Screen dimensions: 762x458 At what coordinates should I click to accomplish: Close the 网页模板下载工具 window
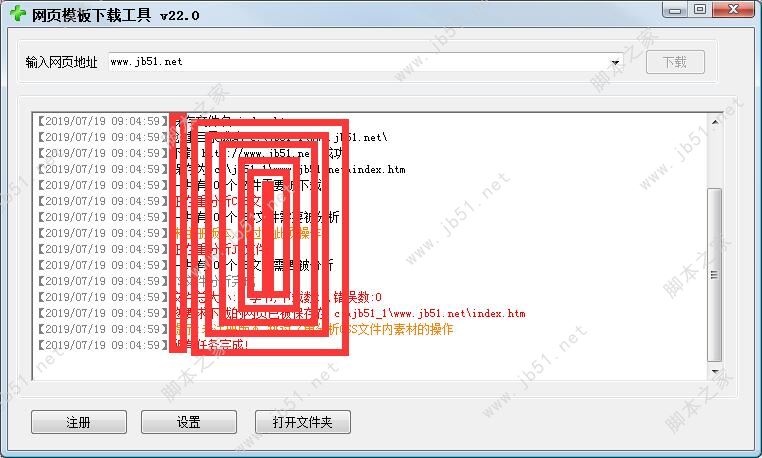click(733, 10)
